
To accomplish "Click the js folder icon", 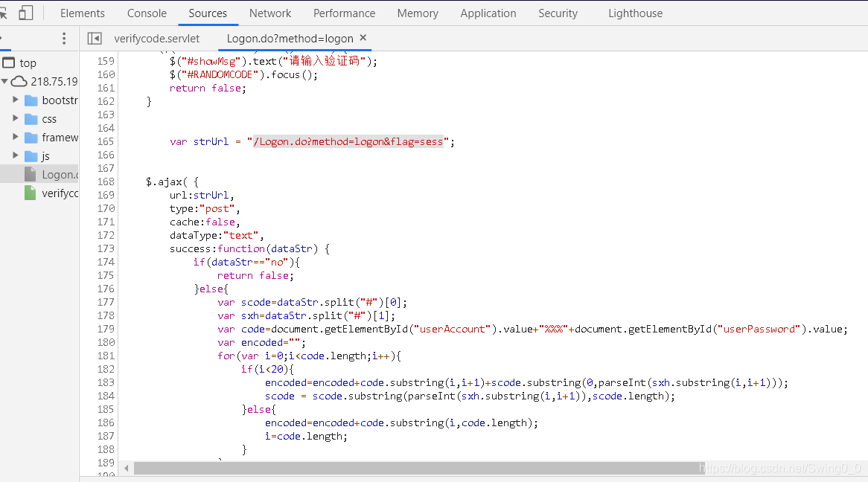I will coord(31,156).
